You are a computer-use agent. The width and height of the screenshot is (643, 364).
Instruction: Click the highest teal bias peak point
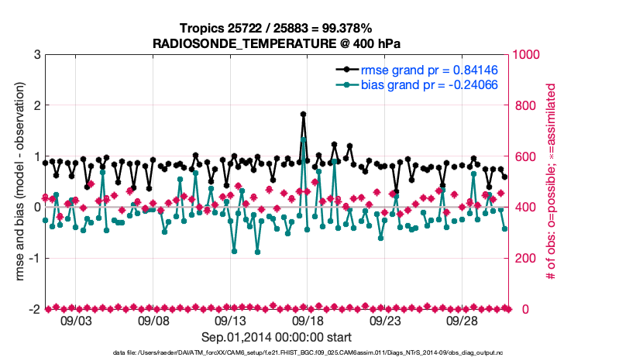click(303, 140)
